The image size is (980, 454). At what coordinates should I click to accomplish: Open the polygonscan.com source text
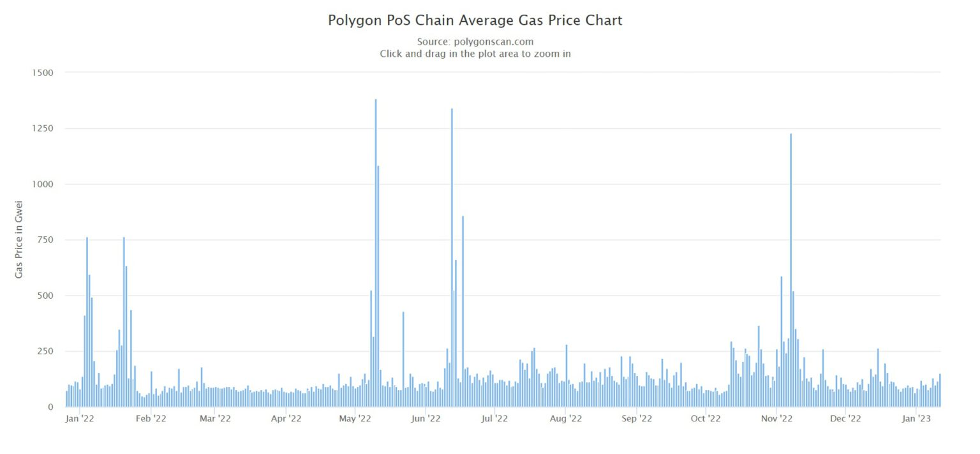pos(475,42)
